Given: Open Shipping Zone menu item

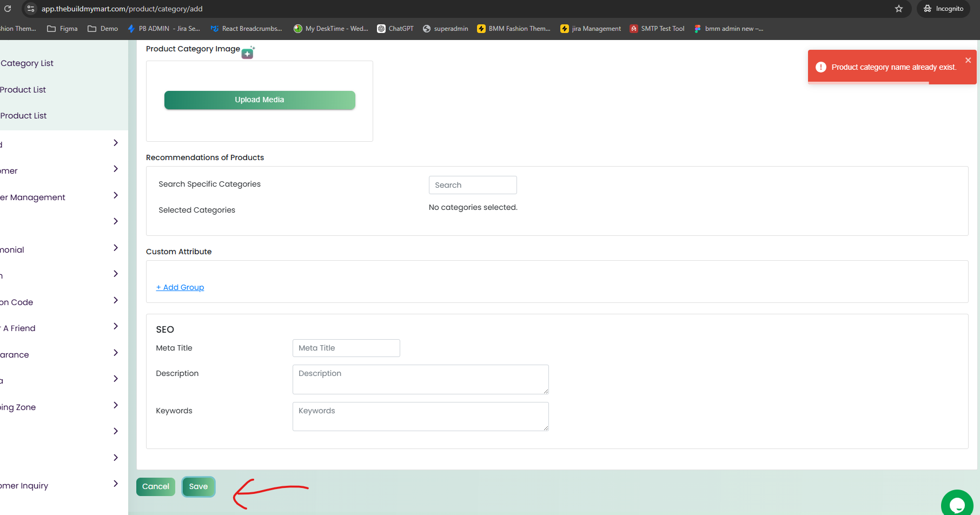Looking at the screenshot, I should pyautogui.click(x=18, y=407).
